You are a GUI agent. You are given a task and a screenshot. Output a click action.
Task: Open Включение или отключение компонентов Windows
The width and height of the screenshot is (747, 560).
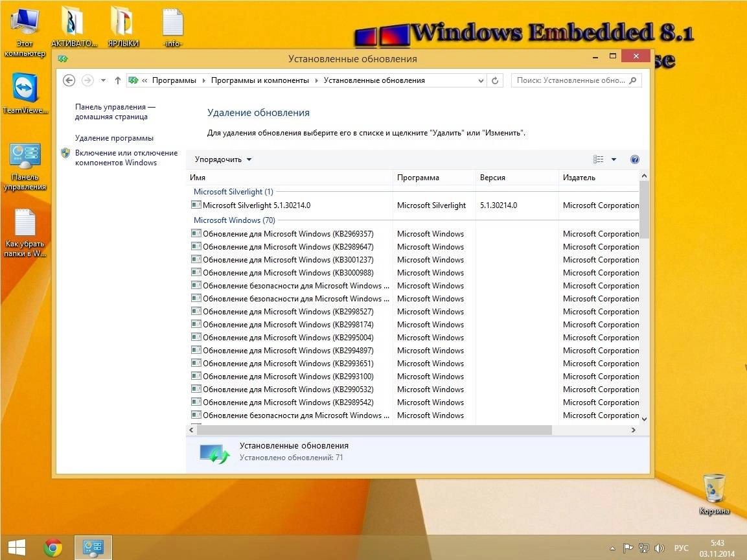click(126, 157)
